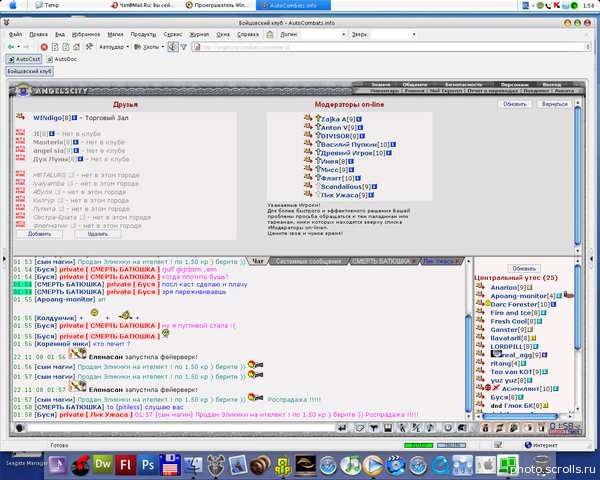Click the crossed tools settings icon
600x480 pixels.
point(89,47)
